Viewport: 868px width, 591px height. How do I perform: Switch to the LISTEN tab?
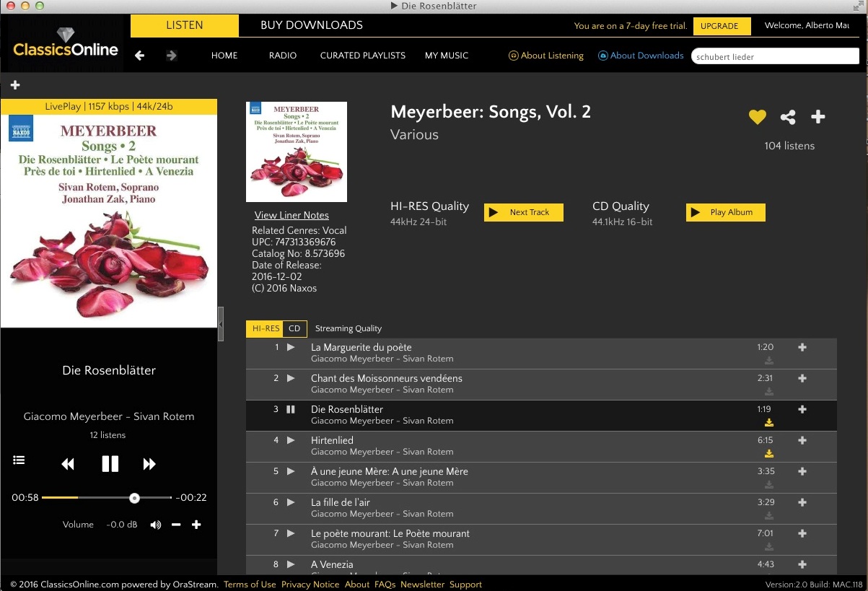(185, 25)
